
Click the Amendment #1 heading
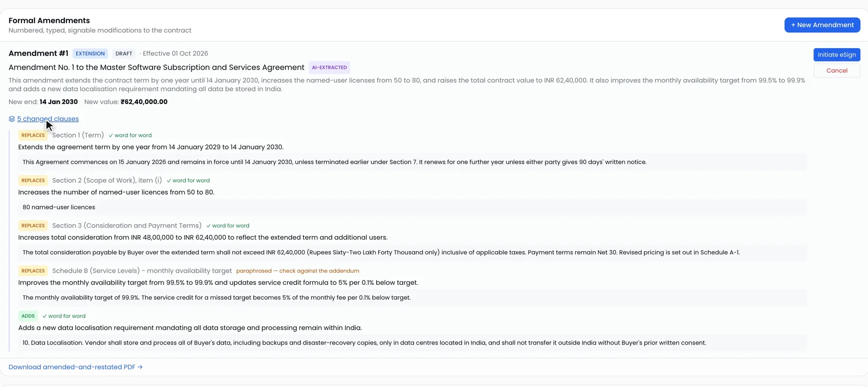pyautogui.click(x=39, y=53)
